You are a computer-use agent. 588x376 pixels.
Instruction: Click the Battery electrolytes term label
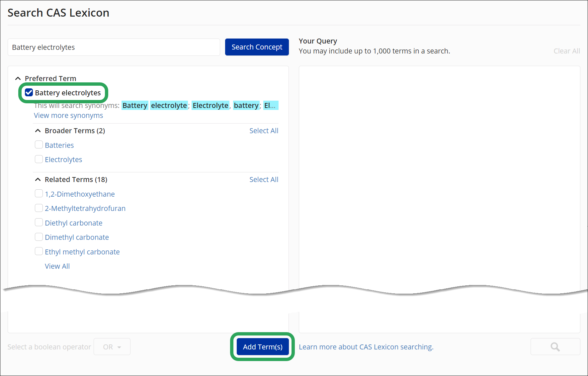click(68, 93)
